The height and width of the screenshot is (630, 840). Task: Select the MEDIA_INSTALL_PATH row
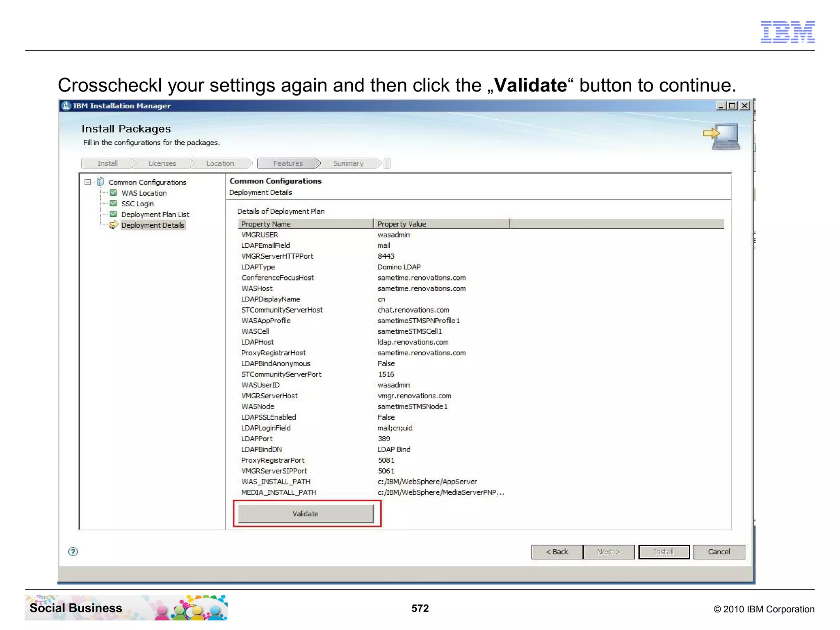[x=481, y=492]
